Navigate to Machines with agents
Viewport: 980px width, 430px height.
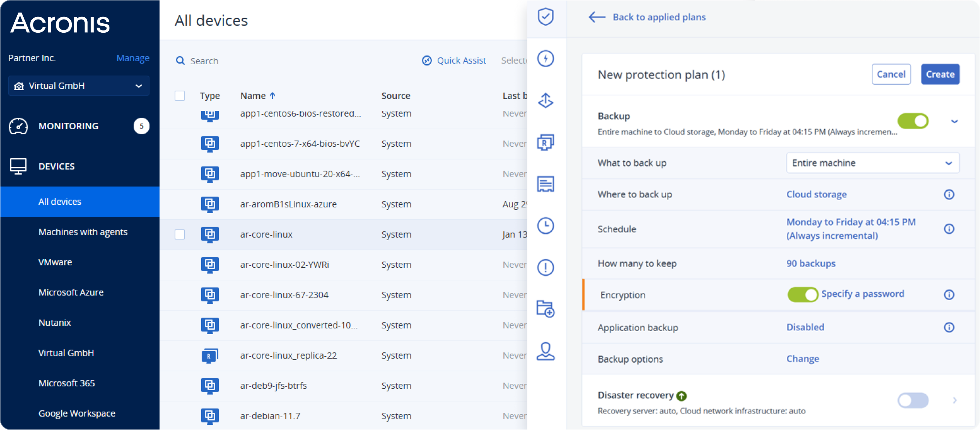[83, 232]
